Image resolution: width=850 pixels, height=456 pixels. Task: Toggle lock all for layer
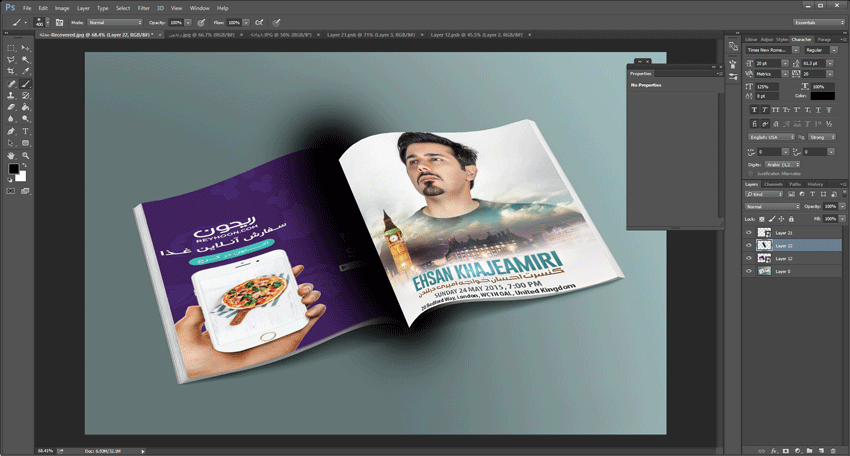[791, 219]
